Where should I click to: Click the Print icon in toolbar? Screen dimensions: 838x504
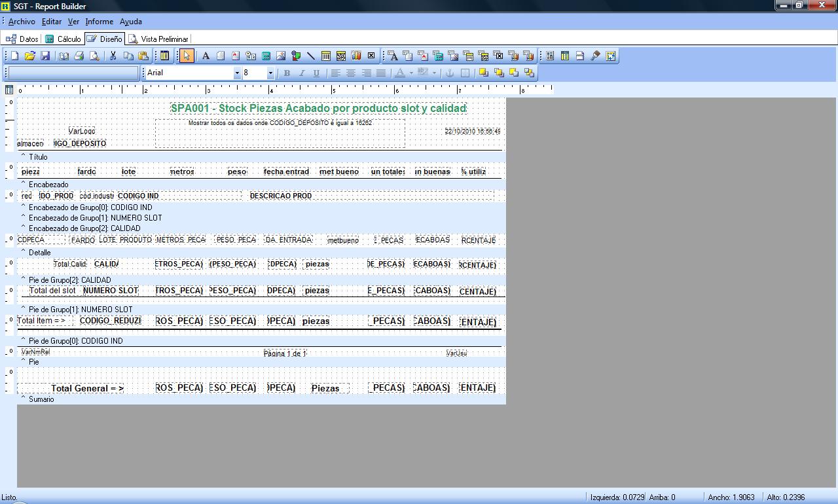[x=79, y=56]
